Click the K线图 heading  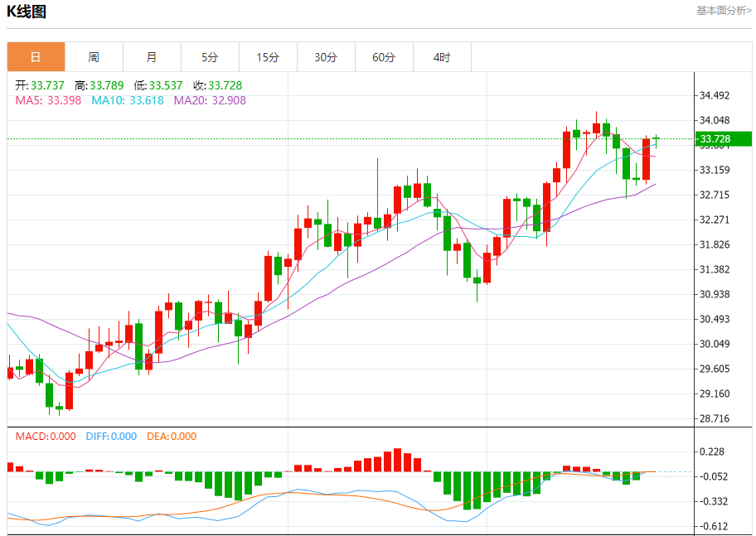coord(27,12)
